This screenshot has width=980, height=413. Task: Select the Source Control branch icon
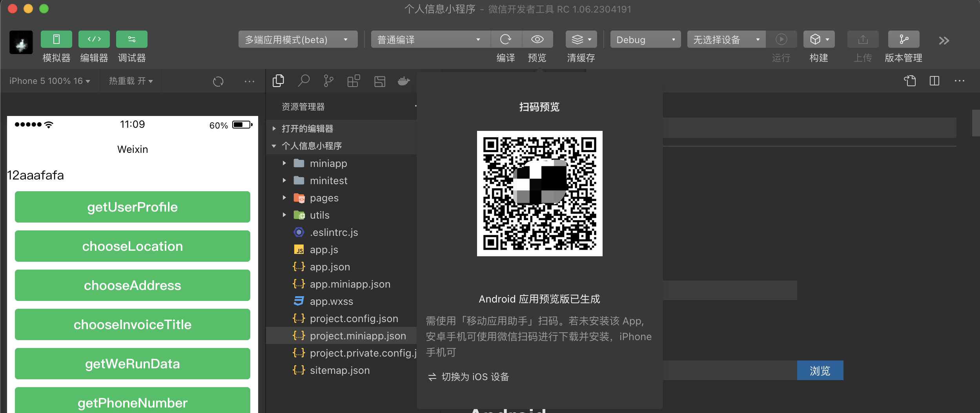tap(328, 81)
